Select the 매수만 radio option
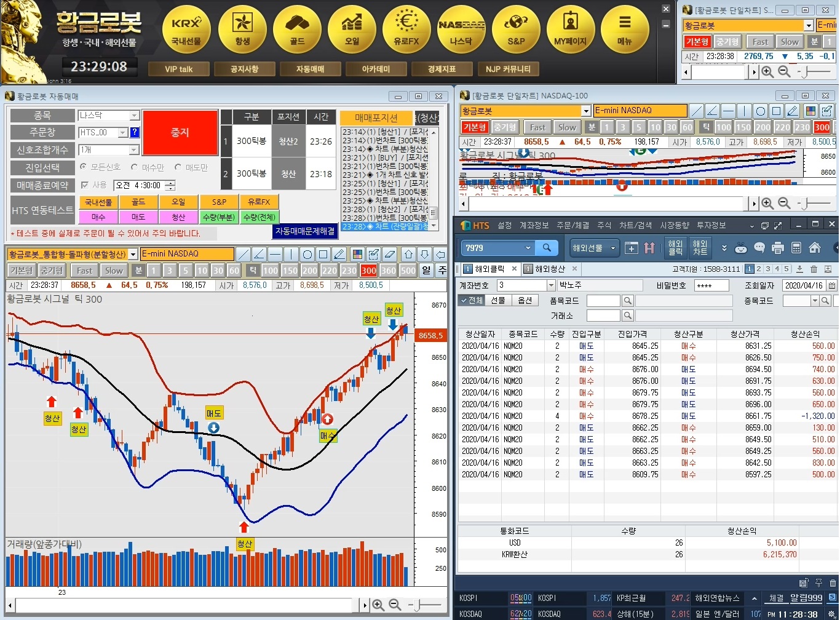The image size is (840, 620). point(135,167)
